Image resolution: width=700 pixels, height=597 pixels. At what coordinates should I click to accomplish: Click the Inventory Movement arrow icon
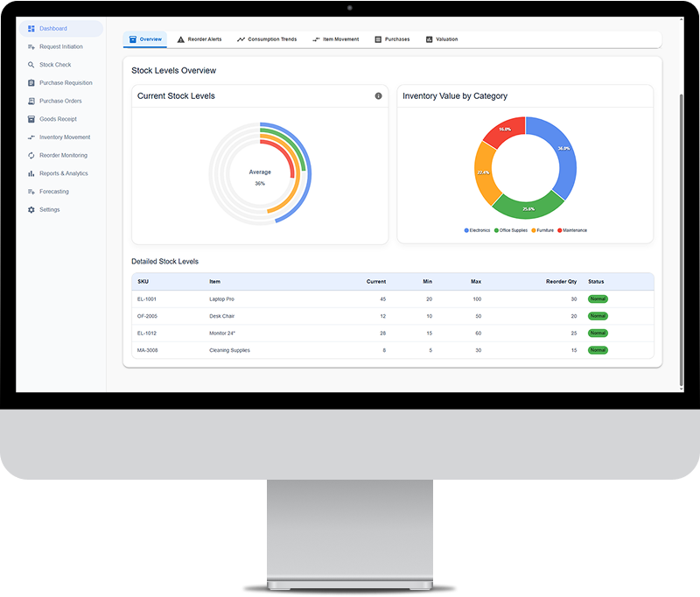tap(31, 137)
